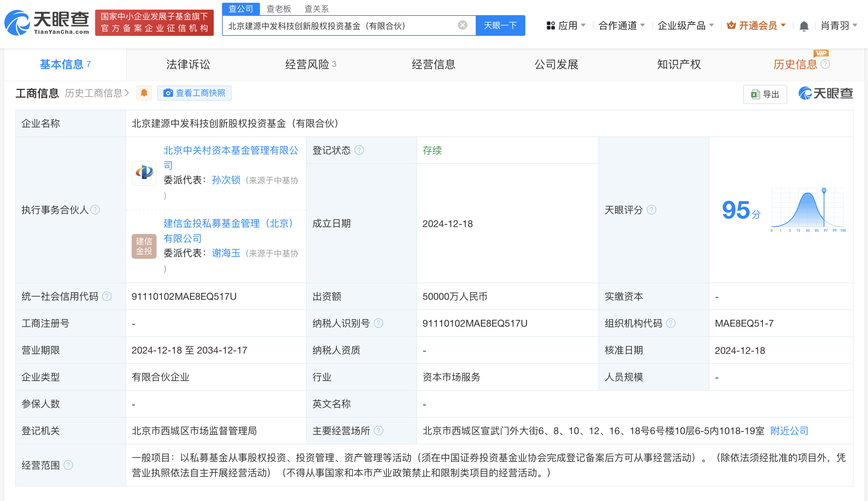Click the orange monitoring bell icon
Viewport: 868px width, 501px height.
[144, 93]
